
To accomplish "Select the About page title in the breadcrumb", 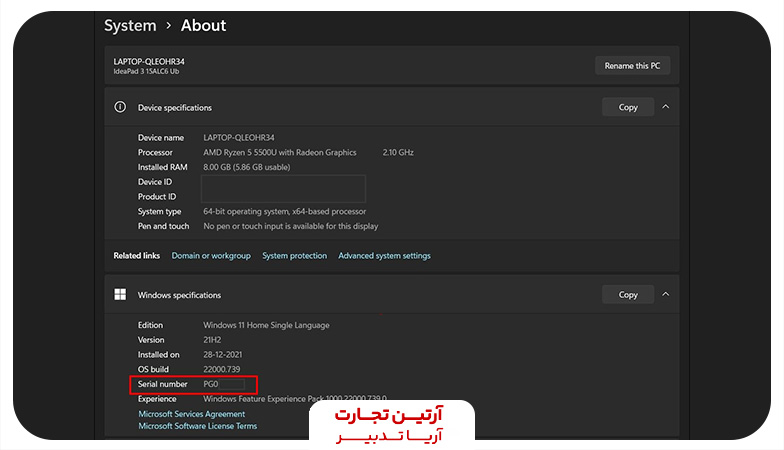I will click(204, 26).
